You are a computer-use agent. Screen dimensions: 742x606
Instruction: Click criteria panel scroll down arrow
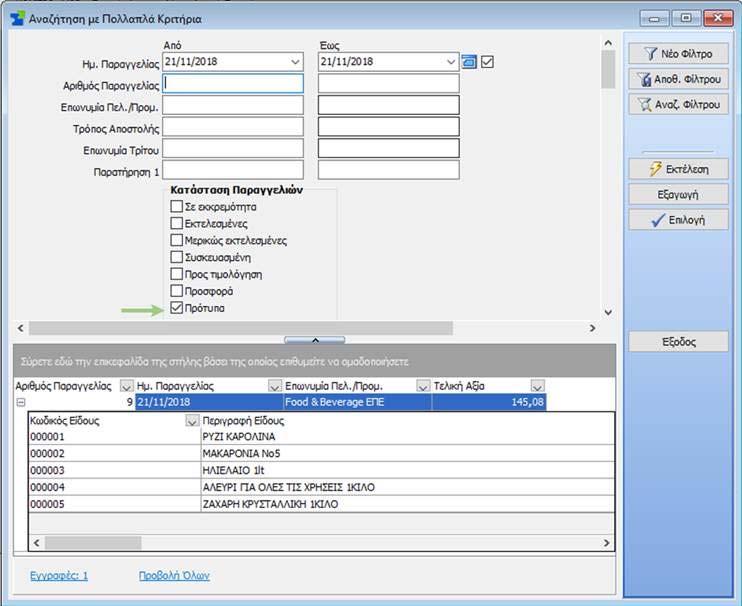coord(608,313)
